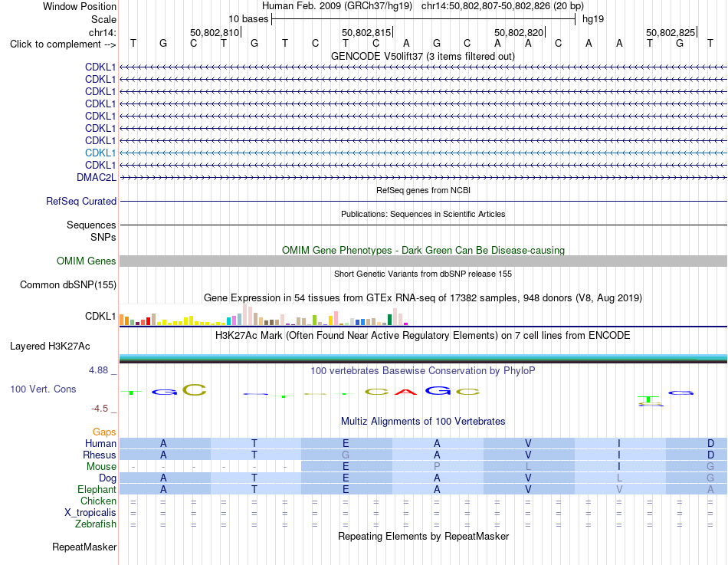Click the 50,802,820 position marker
Screen dimensions: 728x565
[x=519, y=32]
